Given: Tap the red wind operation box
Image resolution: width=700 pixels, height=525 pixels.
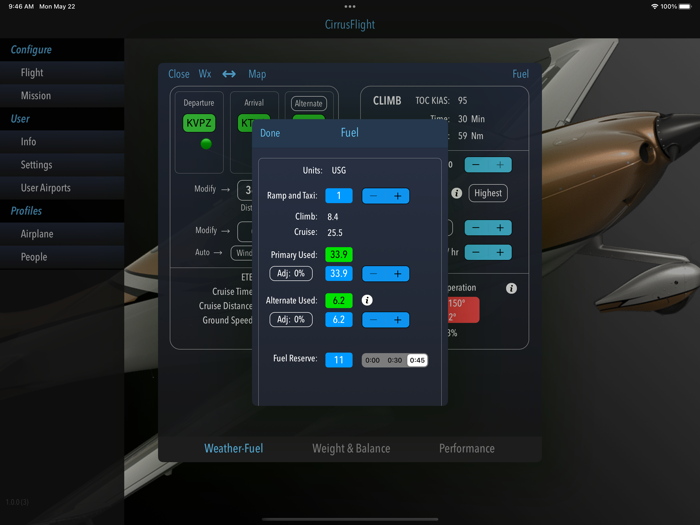Looking at the screenshot, I should click(463, 310).
